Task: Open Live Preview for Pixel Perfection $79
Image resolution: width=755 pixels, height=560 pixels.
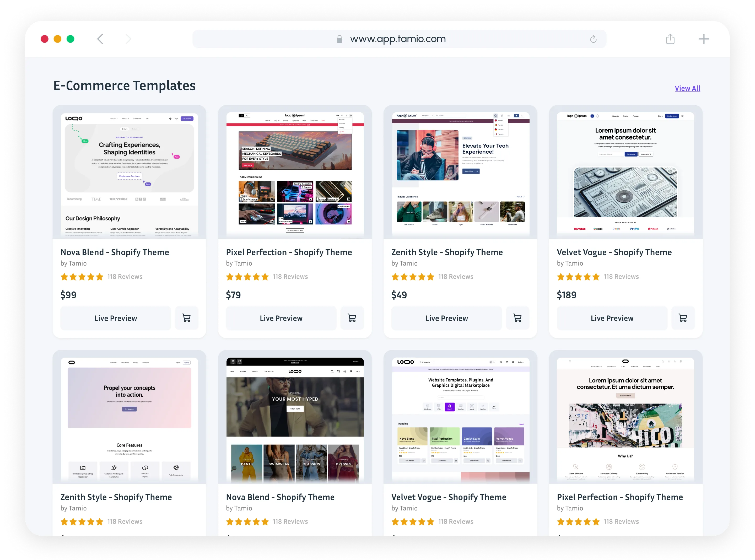Action: point(281,318)
